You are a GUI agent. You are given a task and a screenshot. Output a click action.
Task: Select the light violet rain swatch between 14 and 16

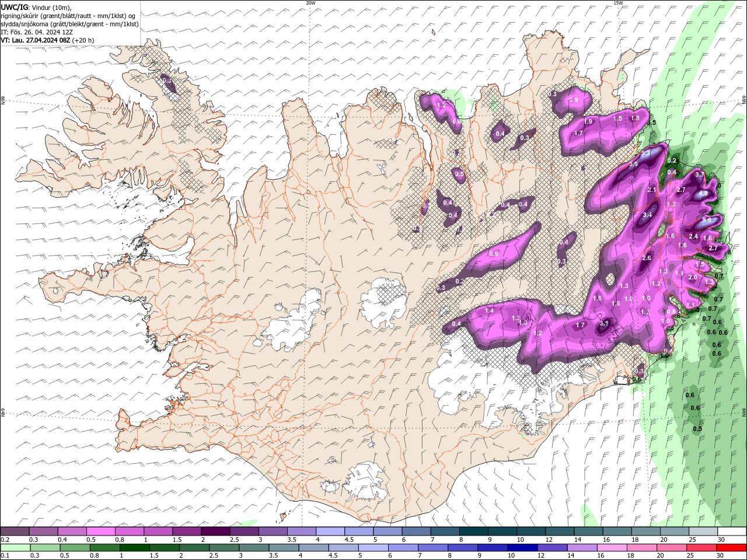click(582, 547)
